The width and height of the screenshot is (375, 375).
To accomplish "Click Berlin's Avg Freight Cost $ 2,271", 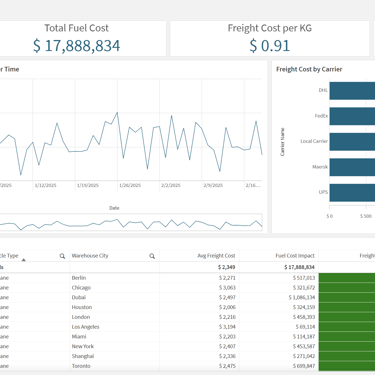I will click(227, 278).
